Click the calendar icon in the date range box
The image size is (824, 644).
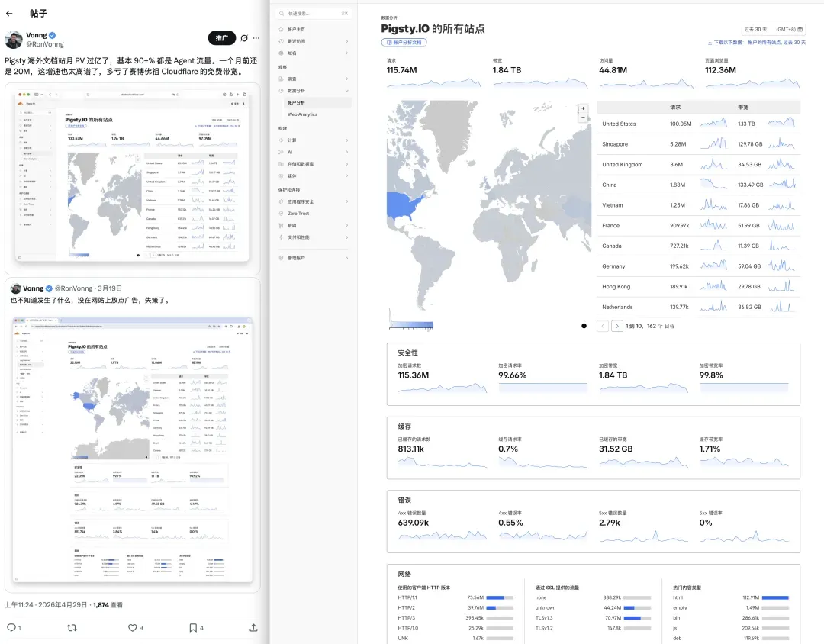[x=800, y=30]
